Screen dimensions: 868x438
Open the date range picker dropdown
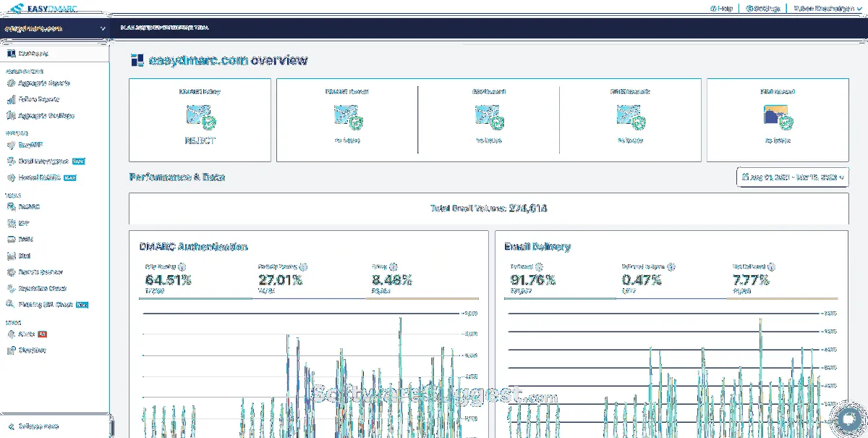coord(792,177)
